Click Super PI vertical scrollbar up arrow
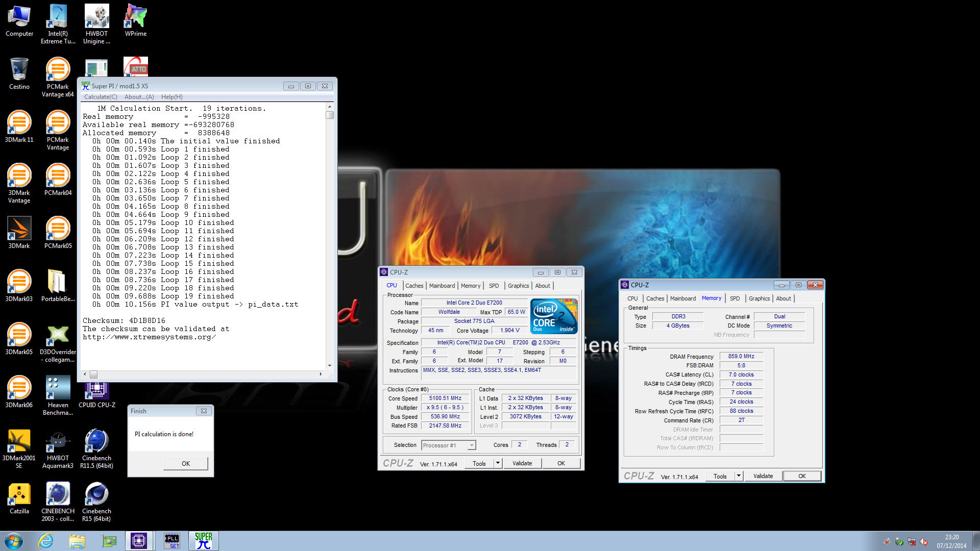This screenshot has width=980, height=551. tap(330, 107)
